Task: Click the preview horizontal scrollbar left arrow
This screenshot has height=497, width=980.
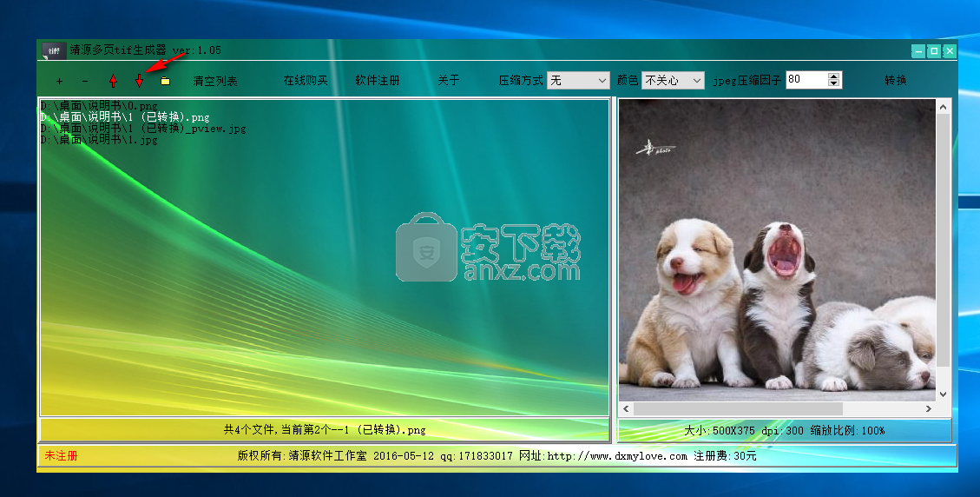Action: [x=626, y=408]
